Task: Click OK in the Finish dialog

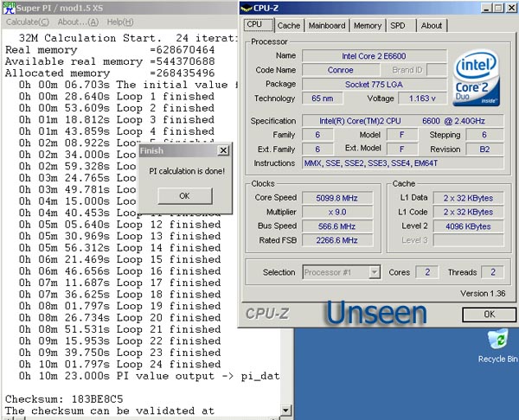Action: tap(185, 196)
